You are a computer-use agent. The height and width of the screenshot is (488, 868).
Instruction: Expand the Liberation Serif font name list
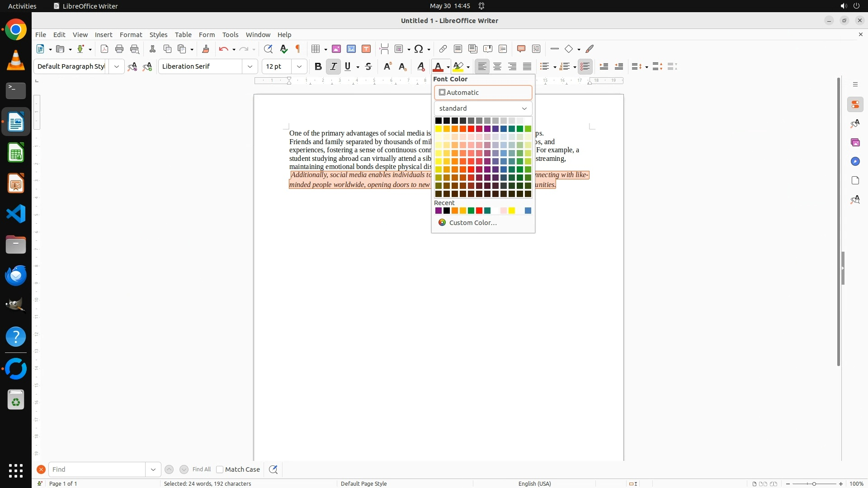250,66
